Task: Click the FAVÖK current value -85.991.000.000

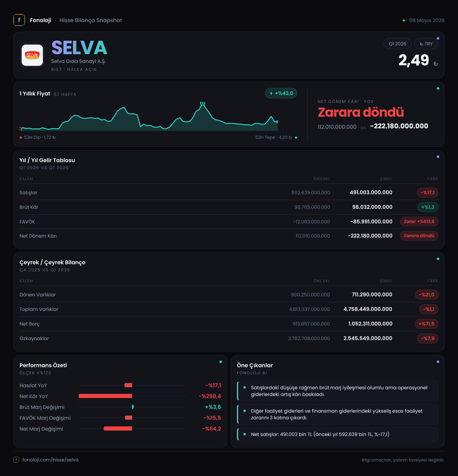Action: 371,222
